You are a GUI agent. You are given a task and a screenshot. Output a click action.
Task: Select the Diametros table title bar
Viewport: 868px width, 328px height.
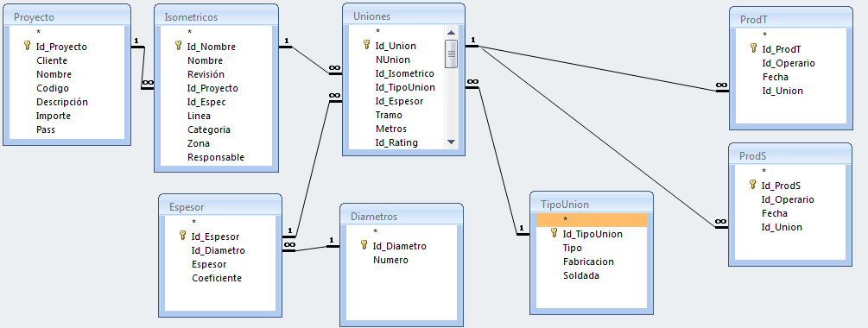(402, 217)
